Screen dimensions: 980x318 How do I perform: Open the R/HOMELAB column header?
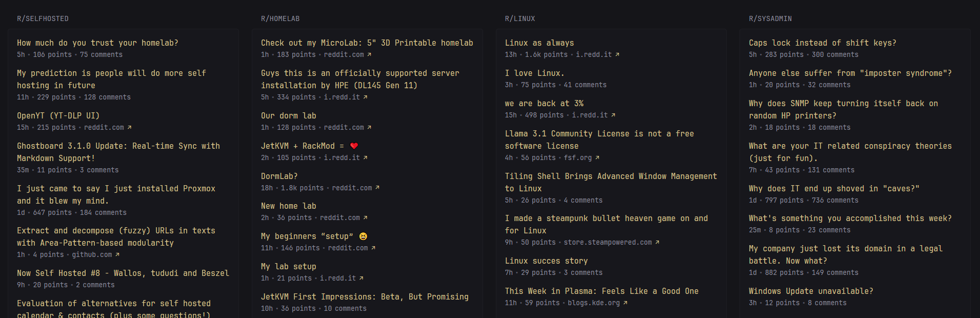click(280, 19)
